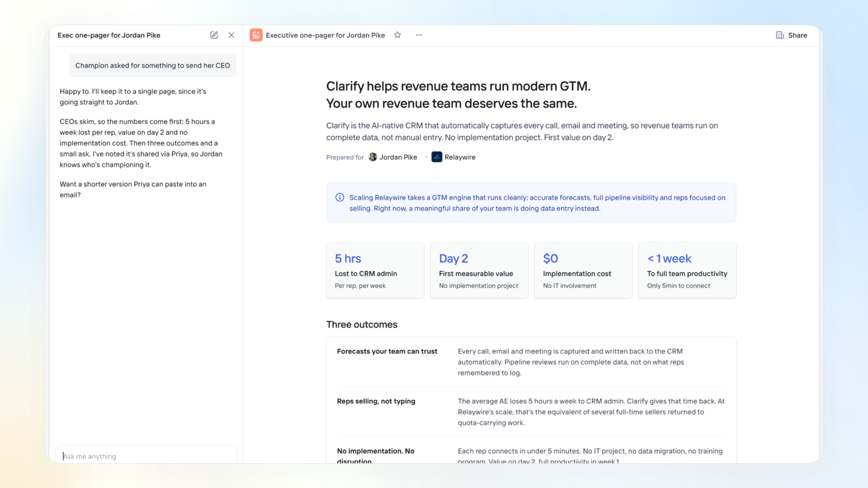
Task: Click the headline line 'Your own revenue team deserves the same.'
Action: (x=451, y=104)
